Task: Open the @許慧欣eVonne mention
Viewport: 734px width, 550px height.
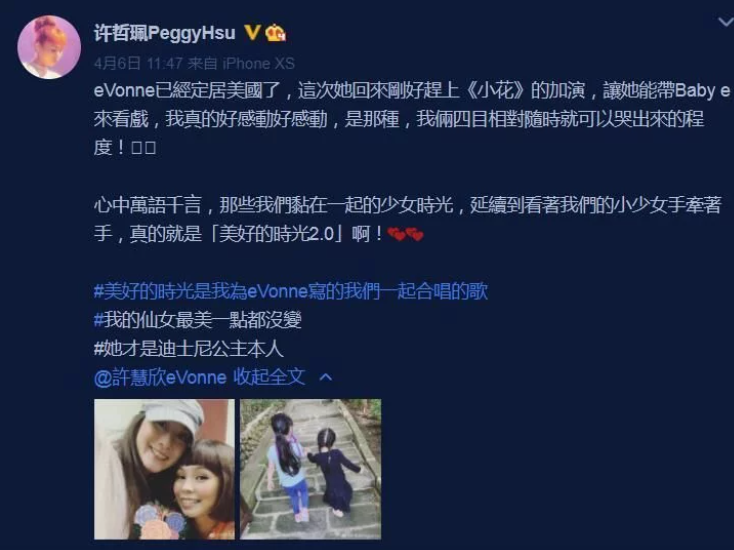Action: coord(160,377)
